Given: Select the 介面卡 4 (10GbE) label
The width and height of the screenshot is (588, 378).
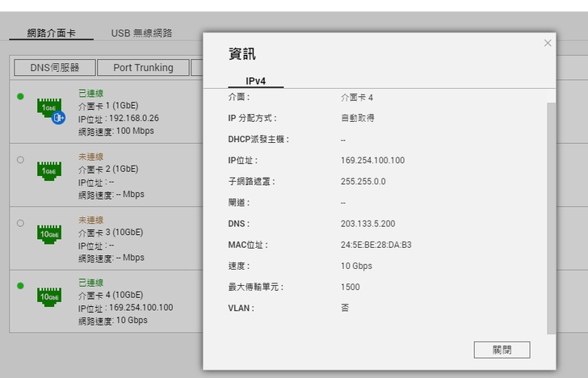Looking at the screenshot, I should 111,295.
